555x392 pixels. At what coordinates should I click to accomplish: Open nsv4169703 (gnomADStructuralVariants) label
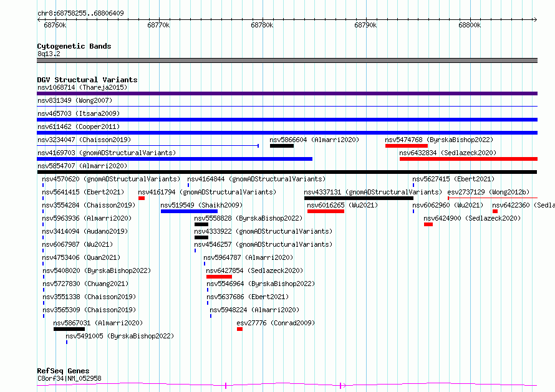[107, 153]
